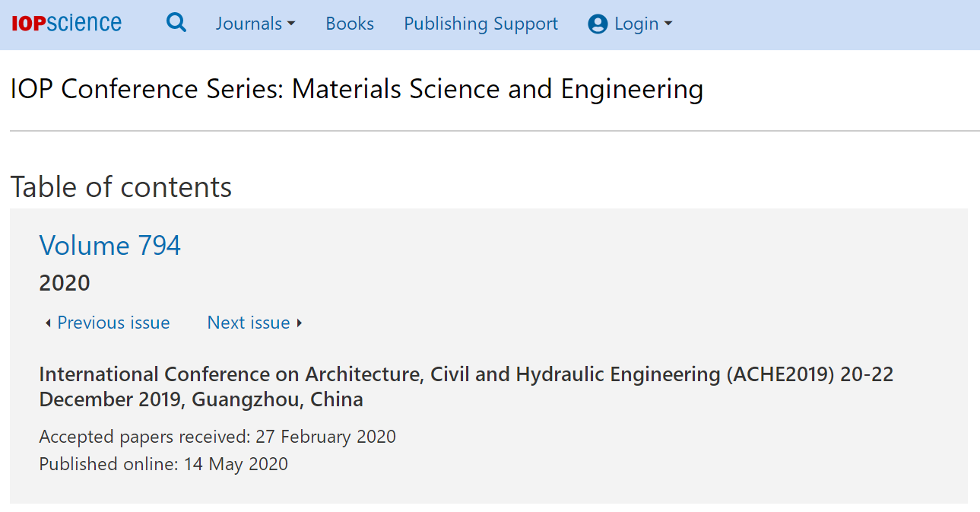This screenshot has width=980, height=512.
Task: Click the Accepted papers received date line
Action: click(x=217, y=437)
